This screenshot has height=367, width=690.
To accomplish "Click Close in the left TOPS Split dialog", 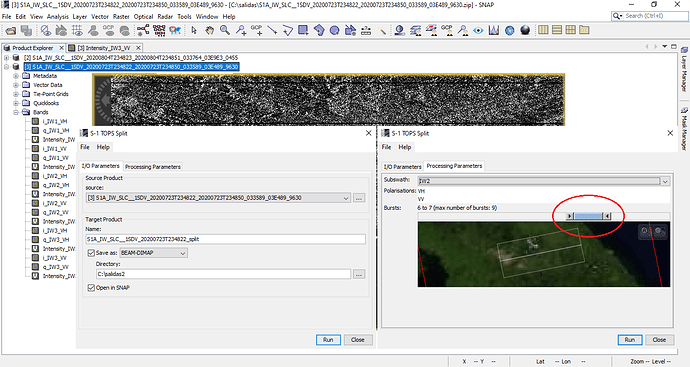I will pos(358,340).
